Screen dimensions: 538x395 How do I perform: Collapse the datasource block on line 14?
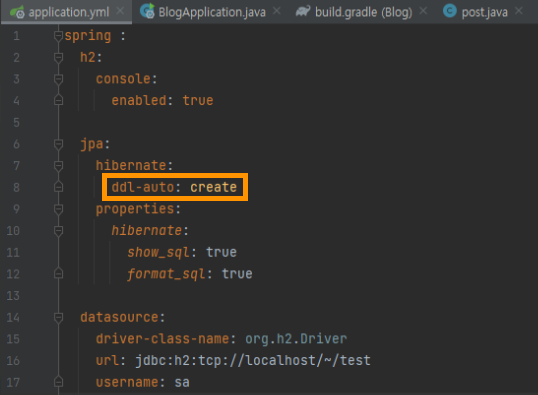click(x=58, y=317)
